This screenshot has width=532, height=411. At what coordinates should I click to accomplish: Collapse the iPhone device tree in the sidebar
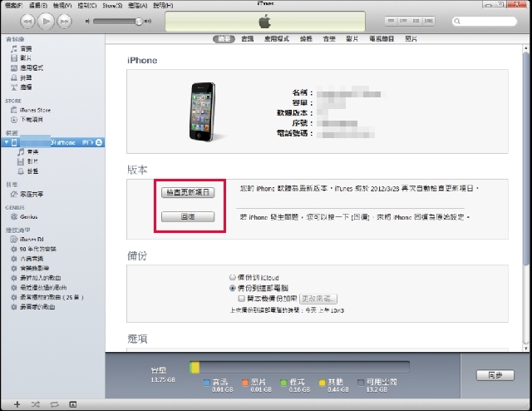[7, 142]
